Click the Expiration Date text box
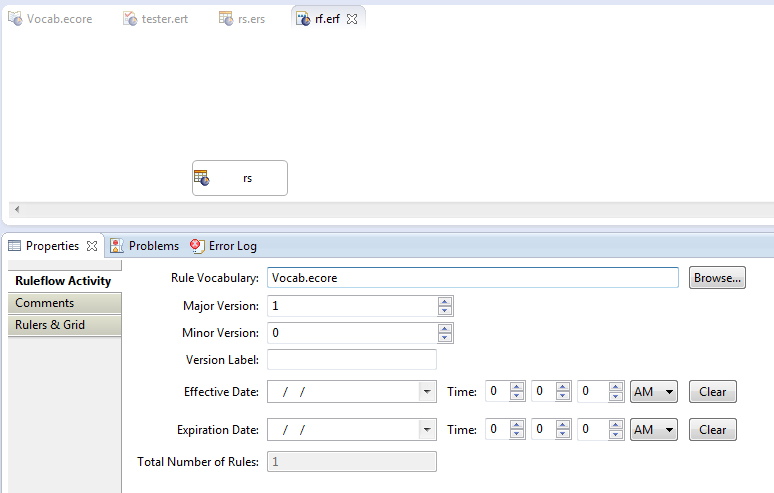The width and height of the screenshot is (774, 493). [344, 430]
